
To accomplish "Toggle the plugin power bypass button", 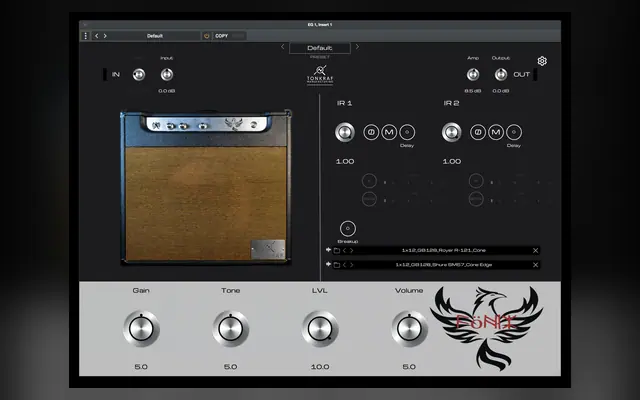I will pos(207,36).
